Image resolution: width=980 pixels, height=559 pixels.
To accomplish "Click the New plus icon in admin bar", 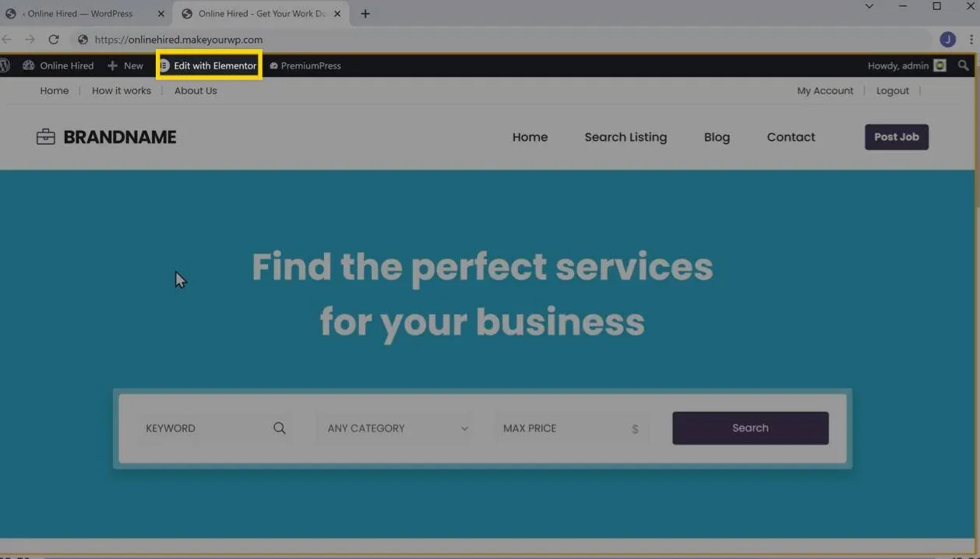I will (115, 65).
